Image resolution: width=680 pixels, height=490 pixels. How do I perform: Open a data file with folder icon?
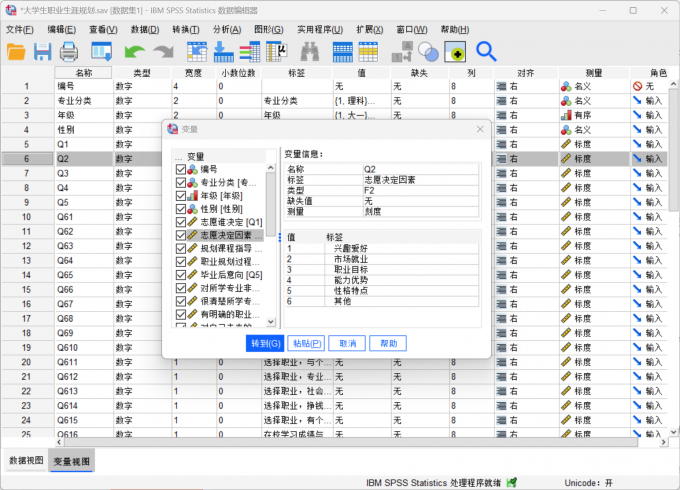coord(16,52)
